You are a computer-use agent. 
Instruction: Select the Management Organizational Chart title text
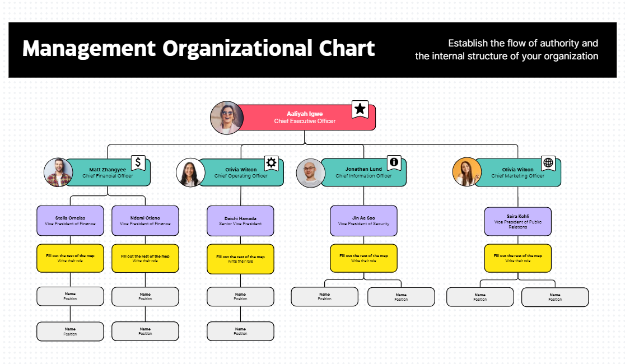click(198, 49)
